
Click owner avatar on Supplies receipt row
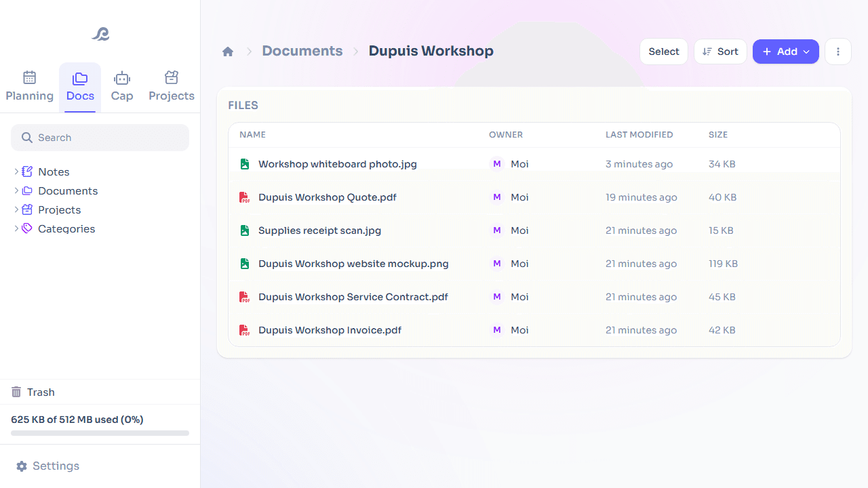(497, 230)
